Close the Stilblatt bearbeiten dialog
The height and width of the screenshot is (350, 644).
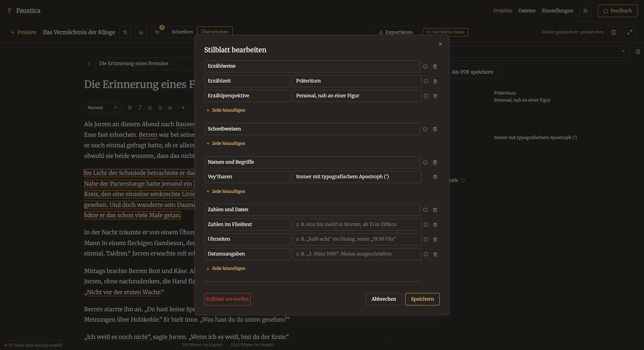click(x=440, y=44)
